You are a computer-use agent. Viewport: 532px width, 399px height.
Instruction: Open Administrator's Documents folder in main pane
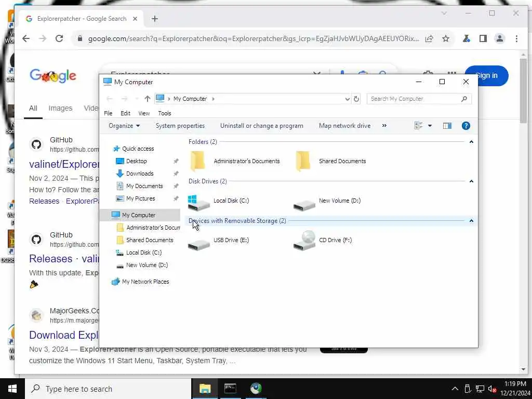197,161
